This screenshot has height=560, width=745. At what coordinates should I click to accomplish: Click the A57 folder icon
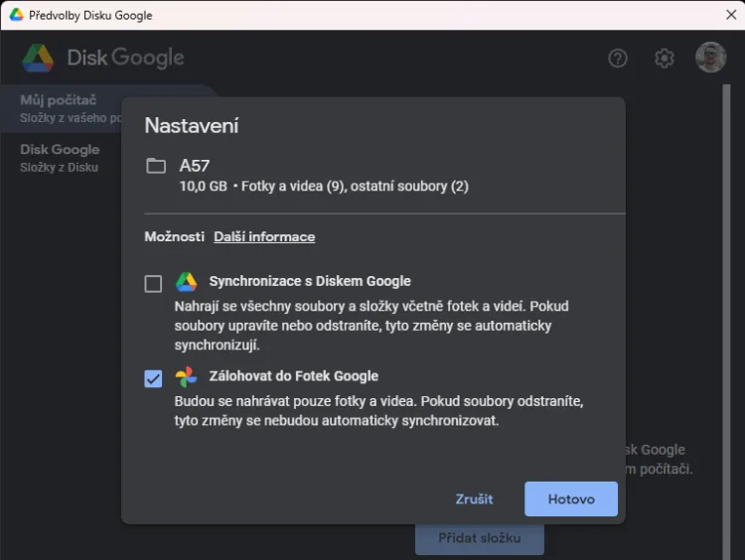click(156, 166)
